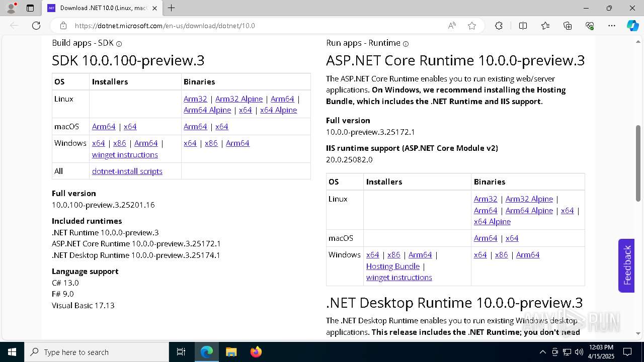Download ASP.NET Runtime Windows x64 installer
This screenshot has width=644, height=362.
coord(372,254)
